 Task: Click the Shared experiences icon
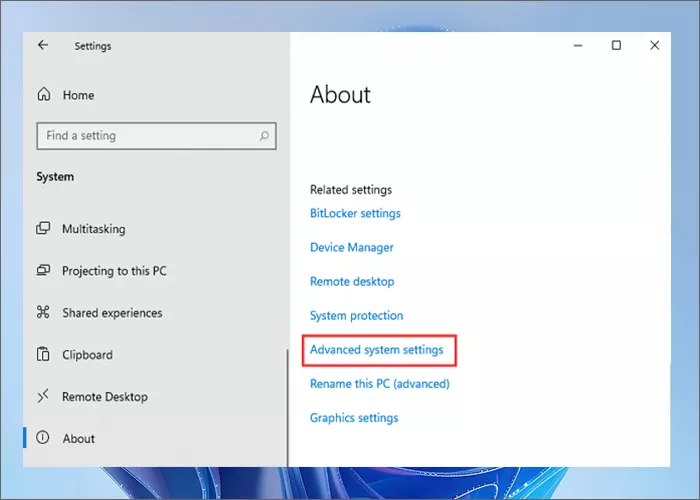pos(43,312)
